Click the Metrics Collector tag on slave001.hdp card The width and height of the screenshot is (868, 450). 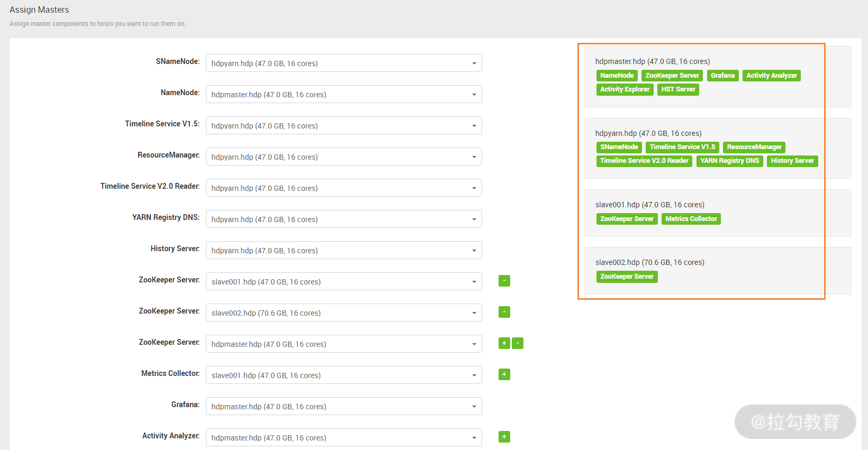click(x=691, y=219)
